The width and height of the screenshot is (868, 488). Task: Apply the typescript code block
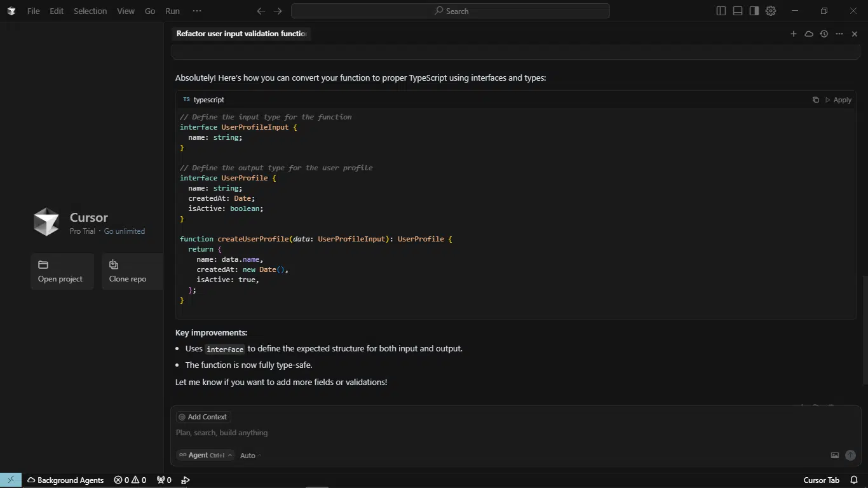tap(838, 100)
